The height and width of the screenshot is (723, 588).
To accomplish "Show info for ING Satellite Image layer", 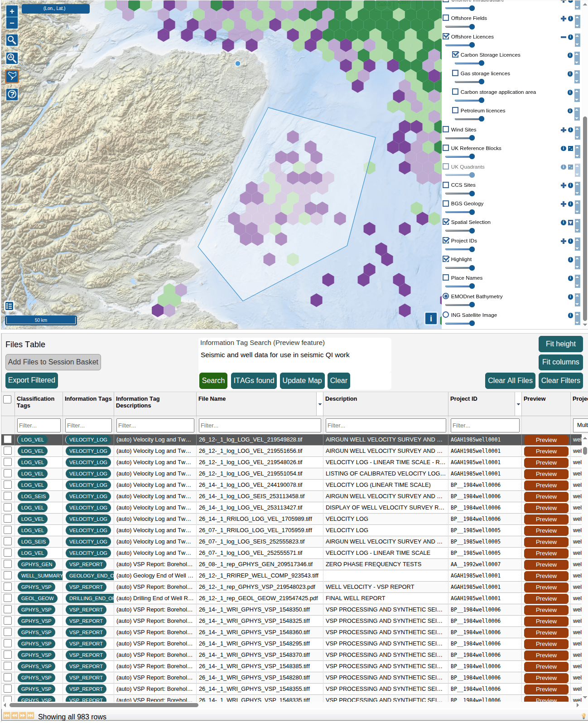I will (570, 315).
